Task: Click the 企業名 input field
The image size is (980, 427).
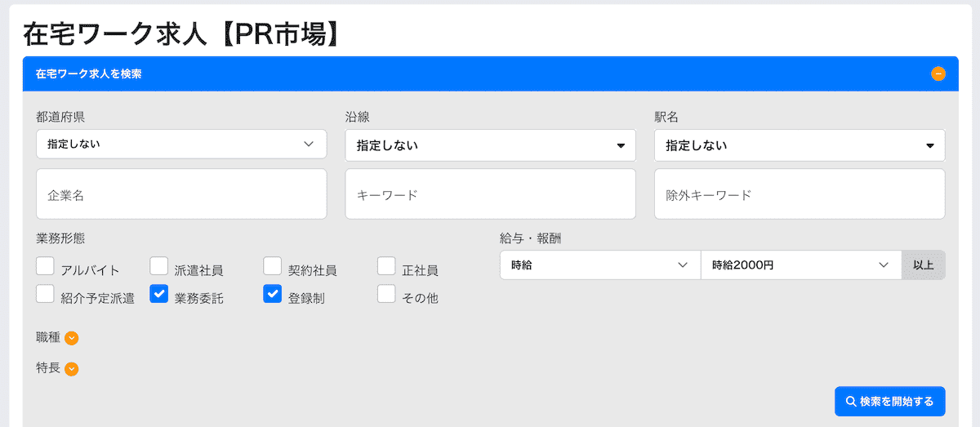Action: 181,194
